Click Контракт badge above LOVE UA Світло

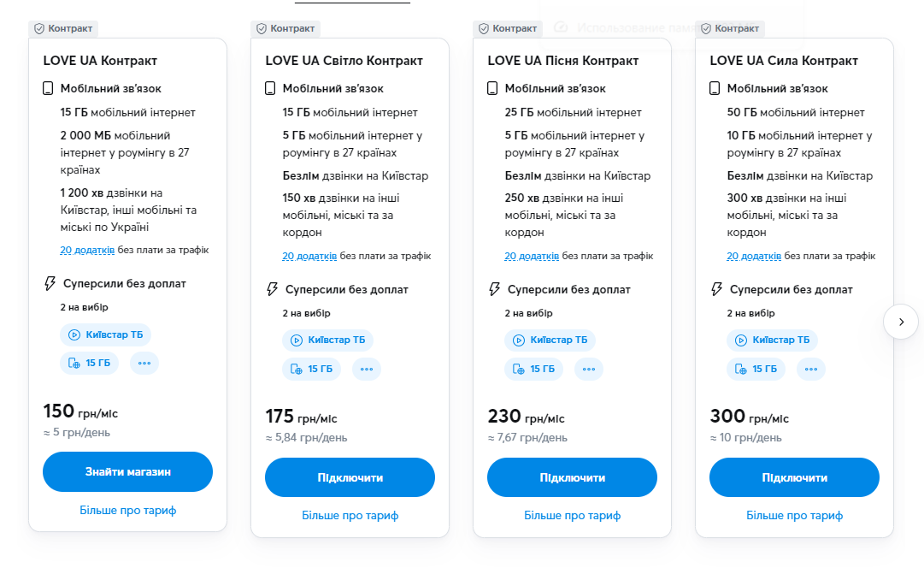pos(285,28)
